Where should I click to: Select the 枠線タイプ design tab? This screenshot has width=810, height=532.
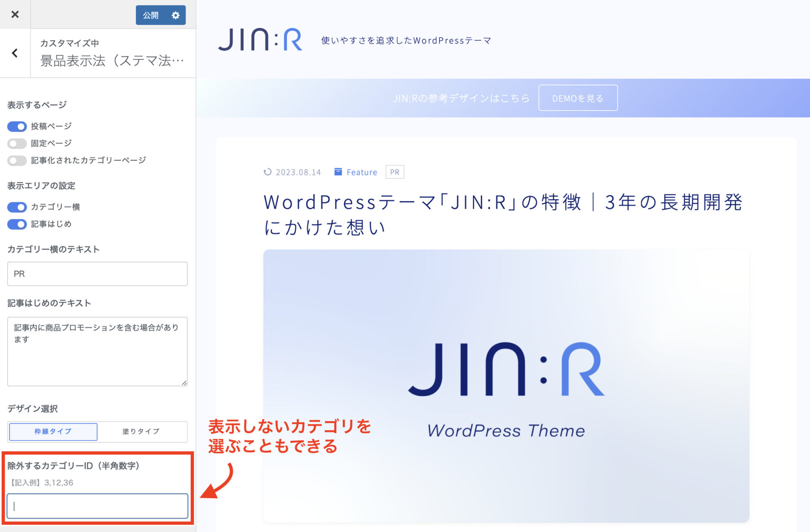click(x=53, y=432)
